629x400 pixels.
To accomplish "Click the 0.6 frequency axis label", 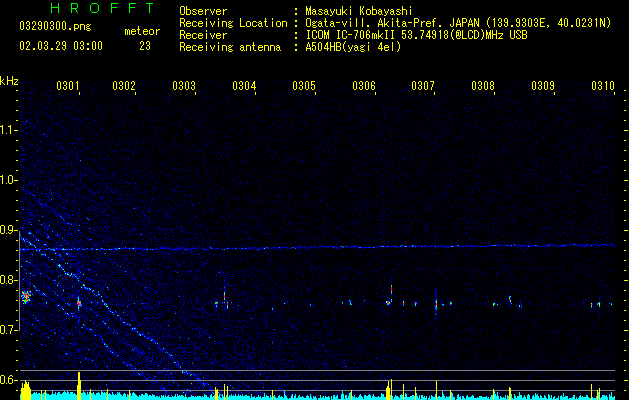I will click(x=9, y=380).
